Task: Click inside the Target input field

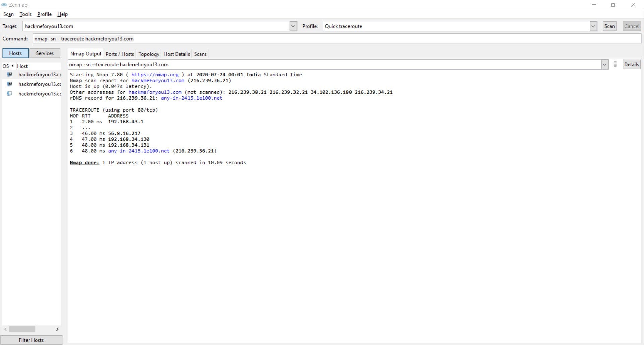Action: pyautogui.click(x=156, y=26)
